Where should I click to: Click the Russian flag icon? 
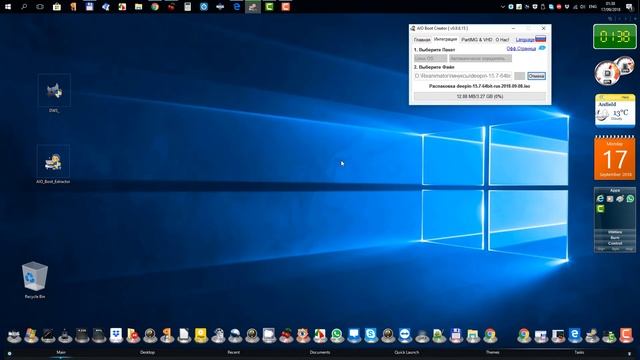540,39
